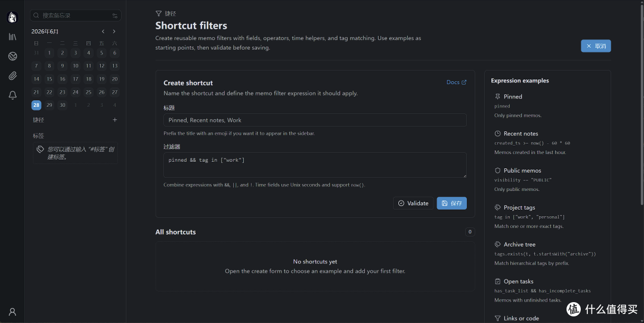Click the app logo avatar
This screenshot has width=644, height=323.
point(13,17)
